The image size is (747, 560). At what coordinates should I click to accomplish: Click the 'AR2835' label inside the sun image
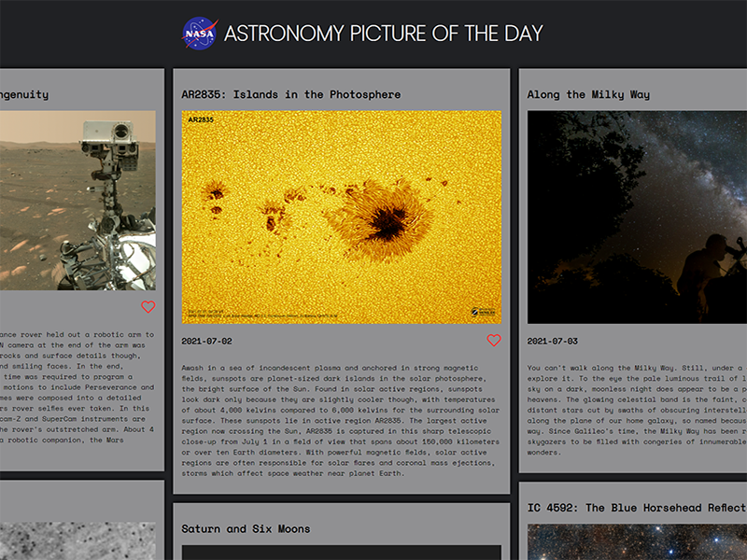(201, 120)
